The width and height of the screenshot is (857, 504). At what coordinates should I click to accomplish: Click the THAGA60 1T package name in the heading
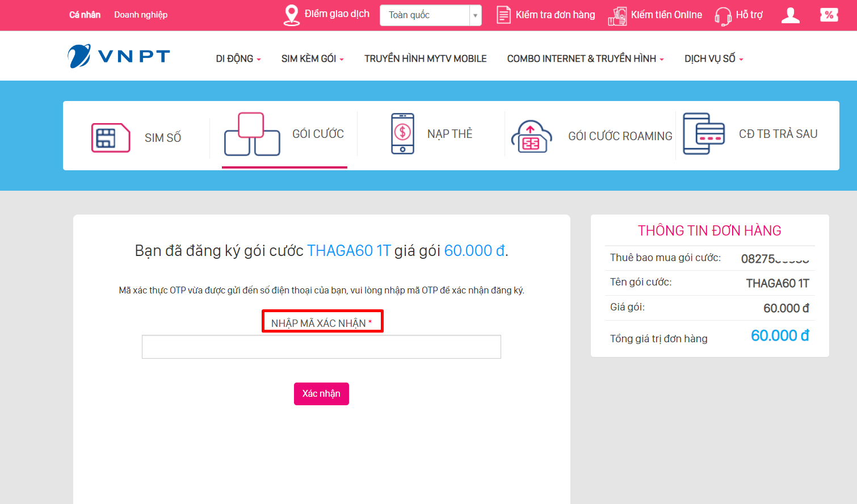click(349, 251)
